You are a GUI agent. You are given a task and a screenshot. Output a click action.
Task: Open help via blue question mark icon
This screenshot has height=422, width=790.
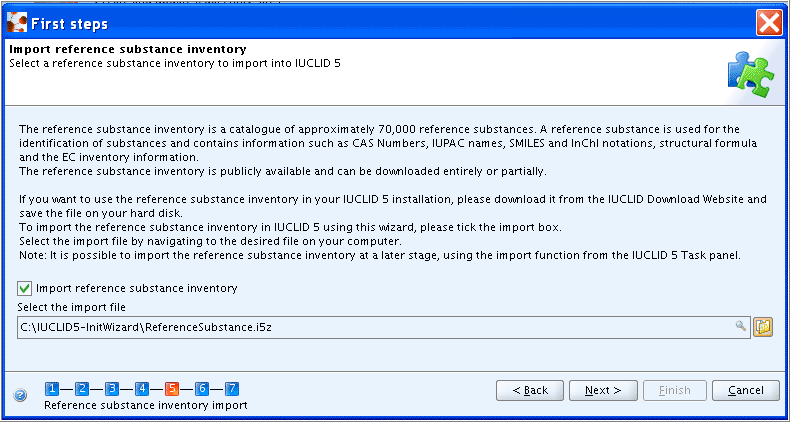click(20, 395)
